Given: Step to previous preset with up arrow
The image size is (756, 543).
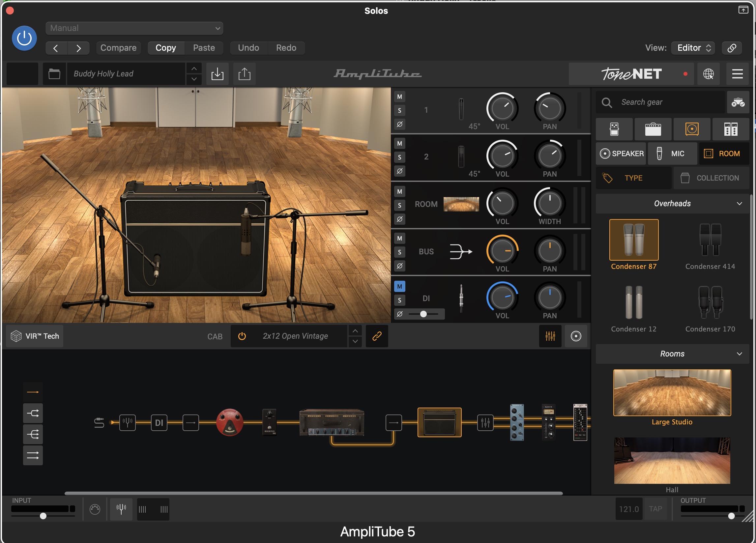Looking at the screenshot, I should 194,68.
